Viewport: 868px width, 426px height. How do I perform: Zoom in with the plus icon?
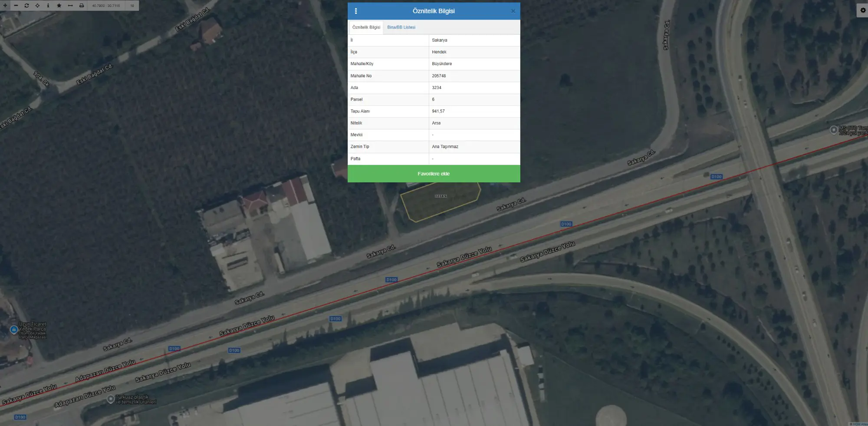[x=5, y=6]
